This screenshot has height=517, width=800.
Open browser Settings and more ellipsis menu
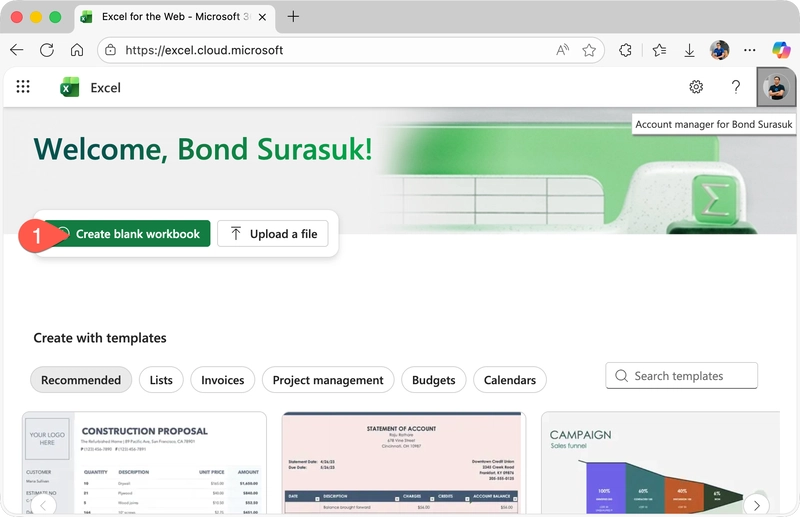click(750, 50)
